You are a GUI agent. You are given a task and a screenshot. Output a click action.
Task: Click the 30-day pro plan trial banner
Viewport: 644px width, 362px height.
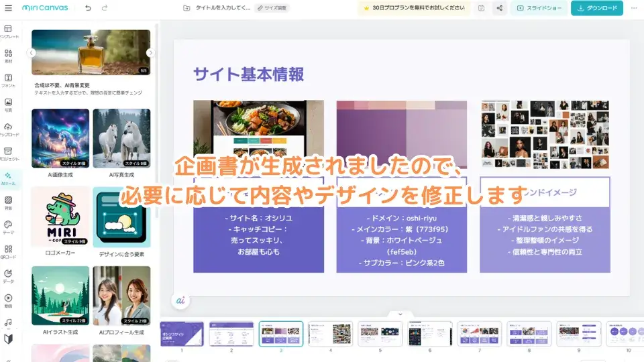click(415, 8)
